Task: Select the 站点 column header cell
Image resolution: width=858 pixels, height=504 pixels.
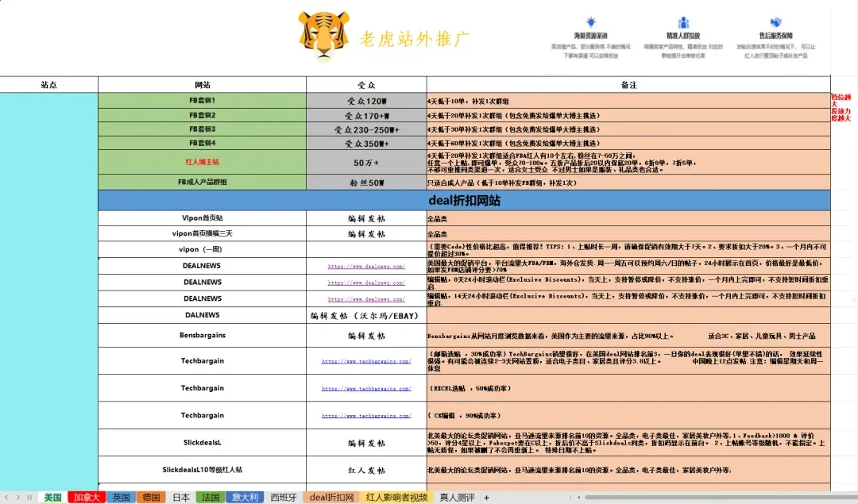Action: pyautogui.click(x=48, y=85)
